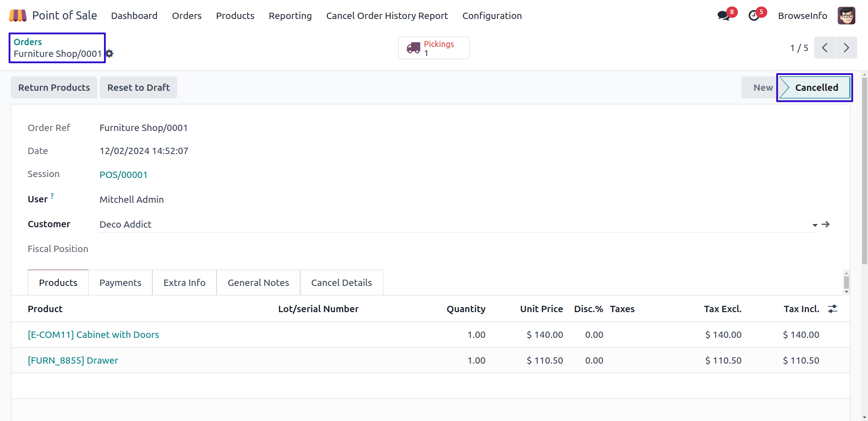
Task: Click the User field help question mark
Action: pos(52,196)
